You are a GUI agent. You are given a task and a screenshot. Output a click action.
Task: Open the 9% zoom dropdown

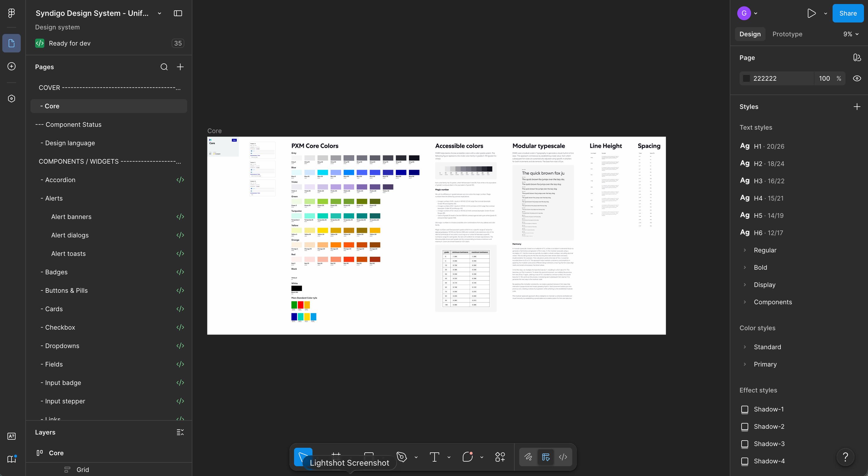click(x=851, y=34)
